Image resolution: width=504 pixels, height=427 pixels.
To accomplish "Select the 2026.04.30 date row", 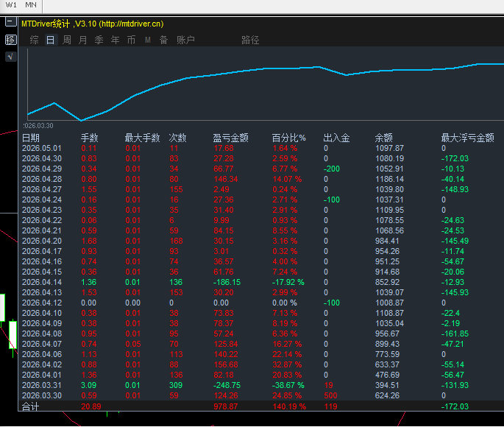I will pos(261,158).
